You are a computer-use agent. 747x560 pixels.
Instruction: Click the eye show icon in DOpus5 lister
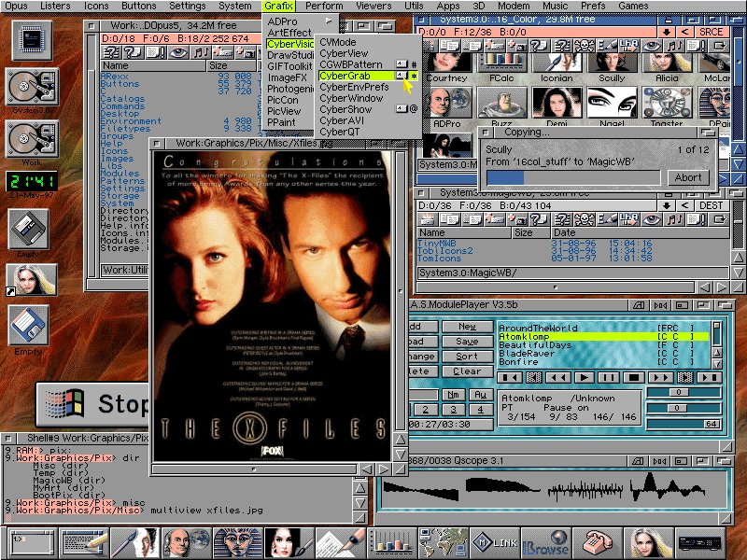pyautogui.click(x=178, y=52)
